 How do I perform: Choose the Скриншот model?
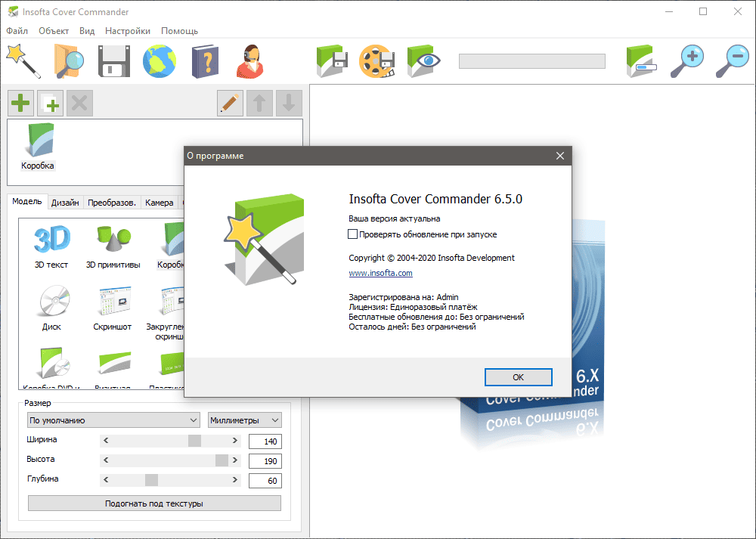113,308
